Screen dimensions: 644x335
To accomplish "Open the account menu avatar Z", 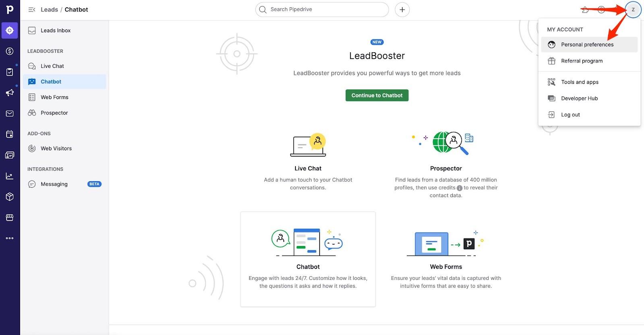I will tap(633, 10).
